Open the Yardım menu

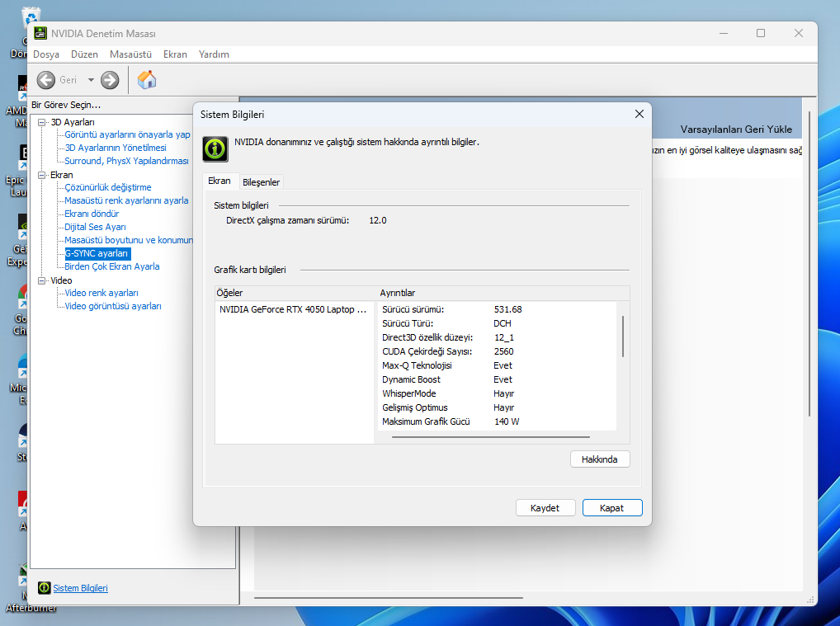point(214,54)
